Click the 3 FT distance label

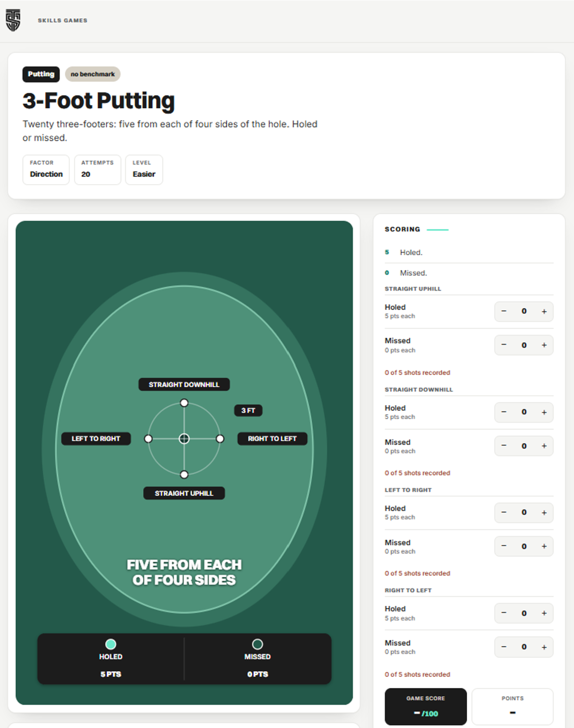pyautogui.click(x=248, y=410)
